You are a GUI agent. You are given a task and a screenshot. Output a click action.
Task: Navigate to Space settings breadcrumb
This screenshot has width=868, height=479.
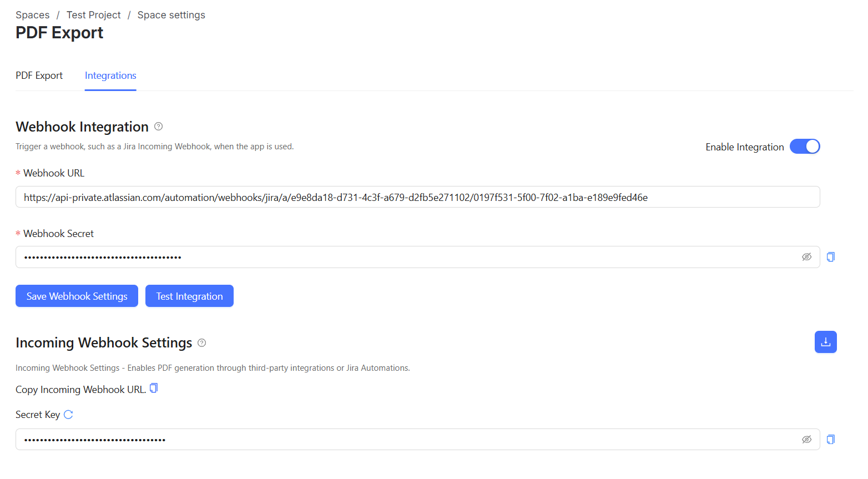pyautogui.click(x=171, y=15)
